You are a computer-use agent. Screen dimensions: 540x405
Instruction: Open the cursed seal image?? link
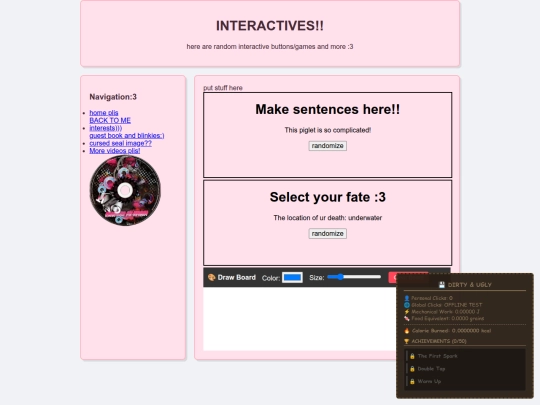120,143
